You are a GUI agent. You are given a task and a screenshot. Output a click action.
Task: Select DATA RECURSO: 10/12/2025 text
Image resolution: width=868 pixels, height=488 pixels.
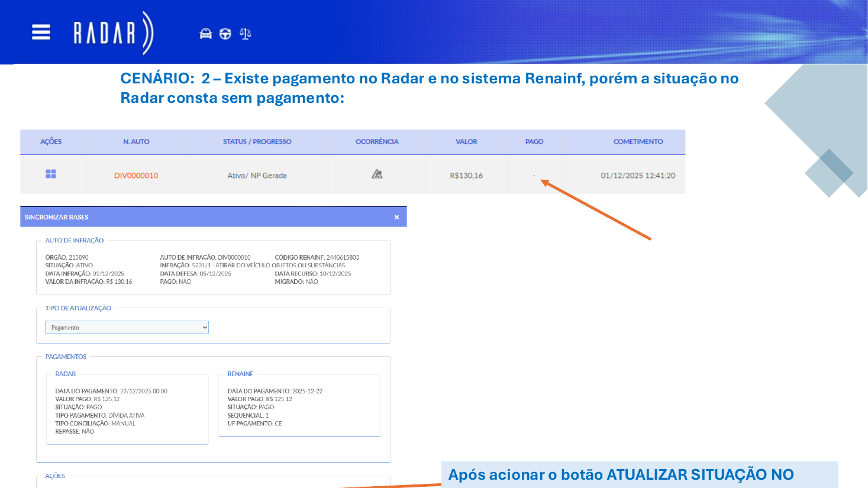tap(313, 274)
